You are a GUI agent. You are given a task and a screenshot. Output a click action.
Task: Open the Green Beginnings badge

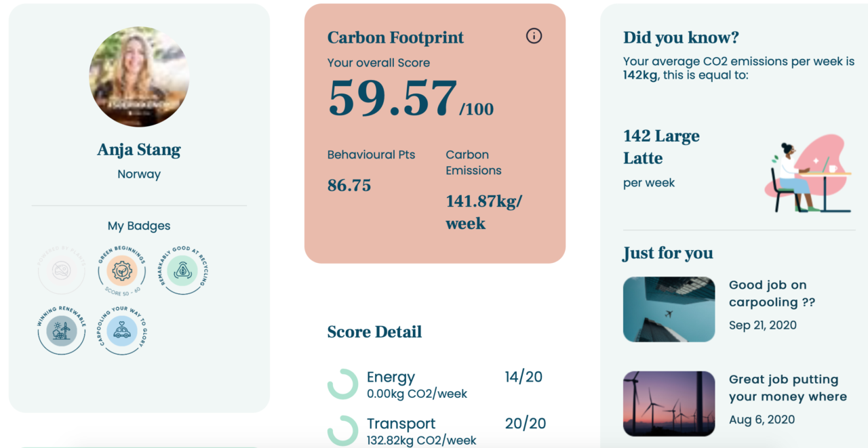point(122,272)
